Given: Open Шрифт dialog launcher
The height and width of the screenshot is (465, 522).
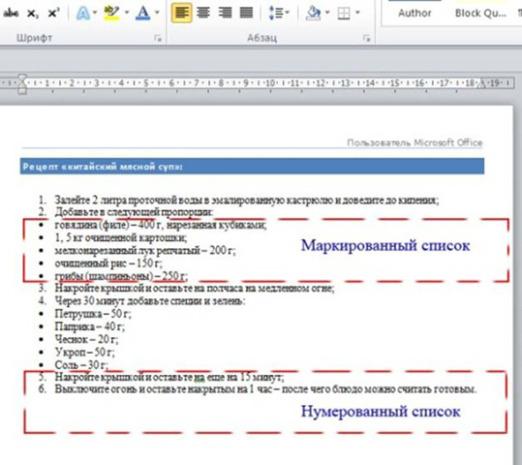Looking at the screenshot, I should tap(158, 38).
